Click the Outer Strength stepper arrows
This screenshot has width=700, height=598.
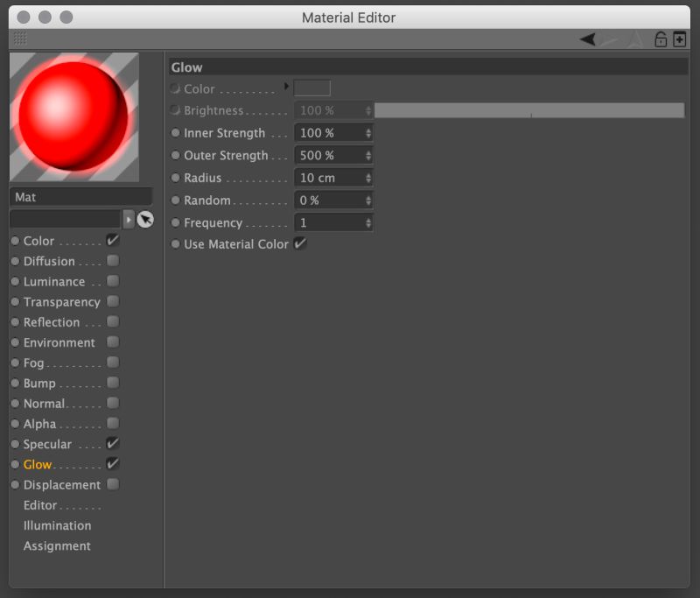367,155
